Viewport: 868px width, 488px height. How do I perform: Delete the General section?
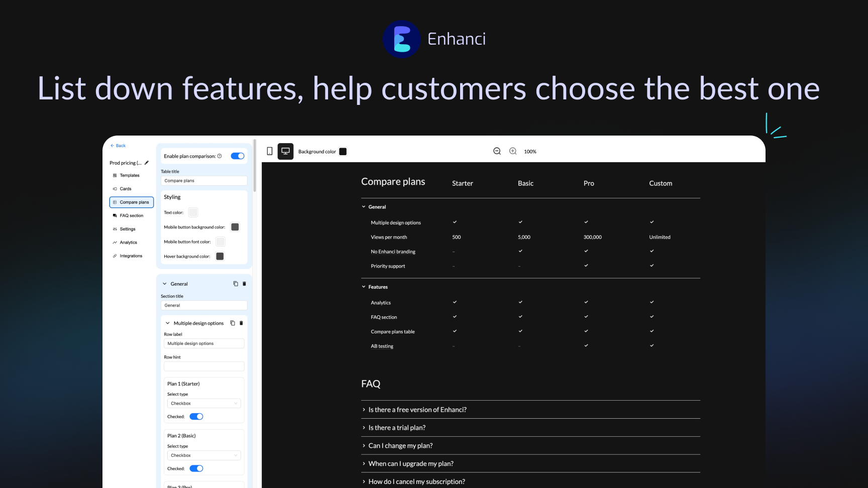(x=244, y=284)
